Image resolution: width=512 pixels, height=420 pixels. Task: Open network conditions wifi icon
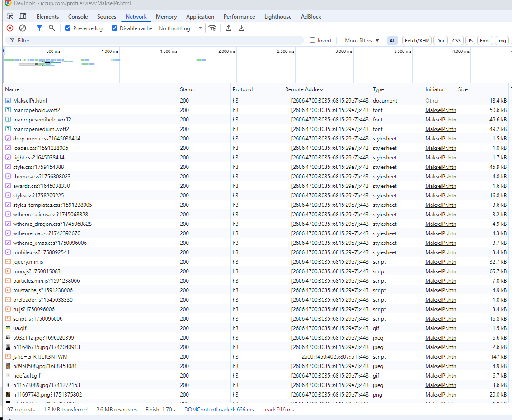pos(212,28)
